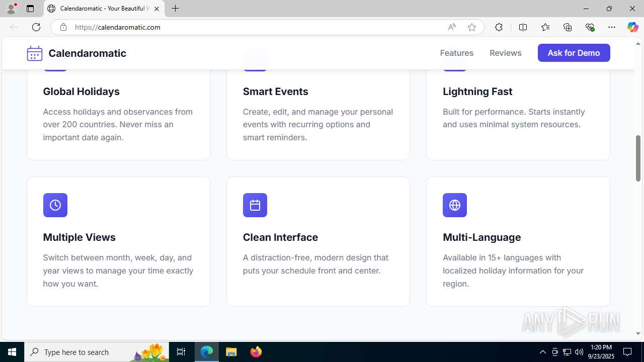Click the globe icon on Multi-Language card
644x362 pixels.
pos(455,205)
